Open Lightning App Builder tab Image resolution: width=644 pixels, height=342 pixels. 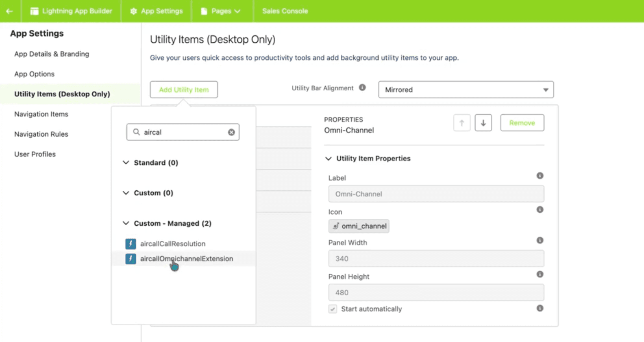point(71,11)
